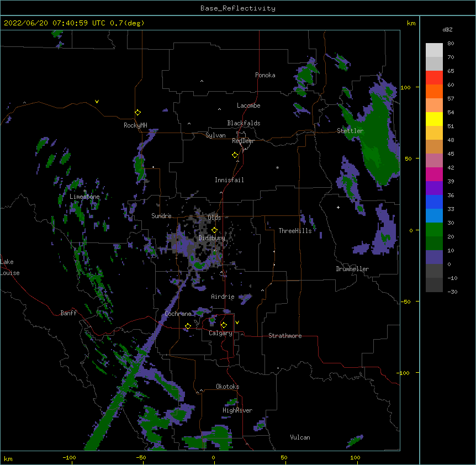Pick the light gray 70-80 dBZ legend swatch

434,50
